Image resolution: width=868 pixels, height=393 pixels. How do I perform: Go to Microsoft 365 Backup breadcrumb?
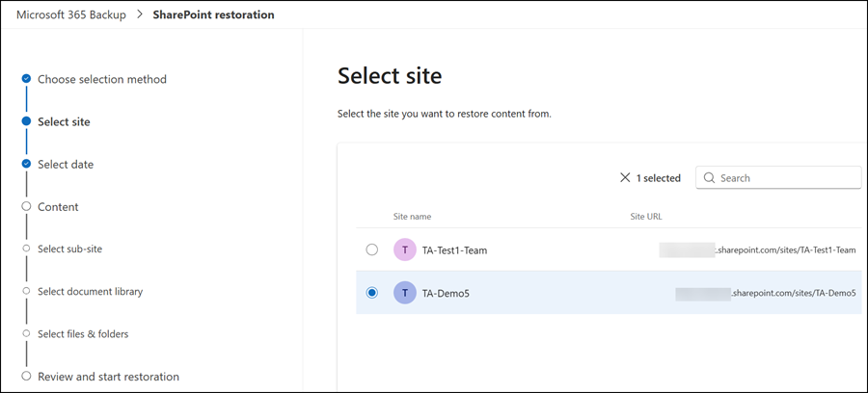[x=70, y=14]
